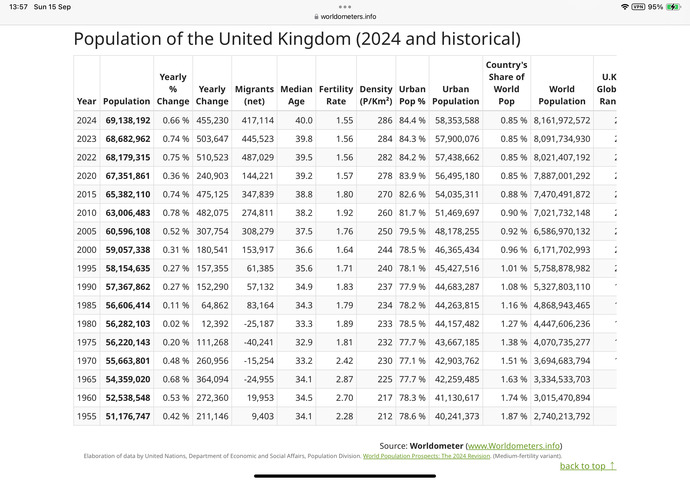Select year cell 2015
Screen dimensions: 690x482
pos(86,194)
